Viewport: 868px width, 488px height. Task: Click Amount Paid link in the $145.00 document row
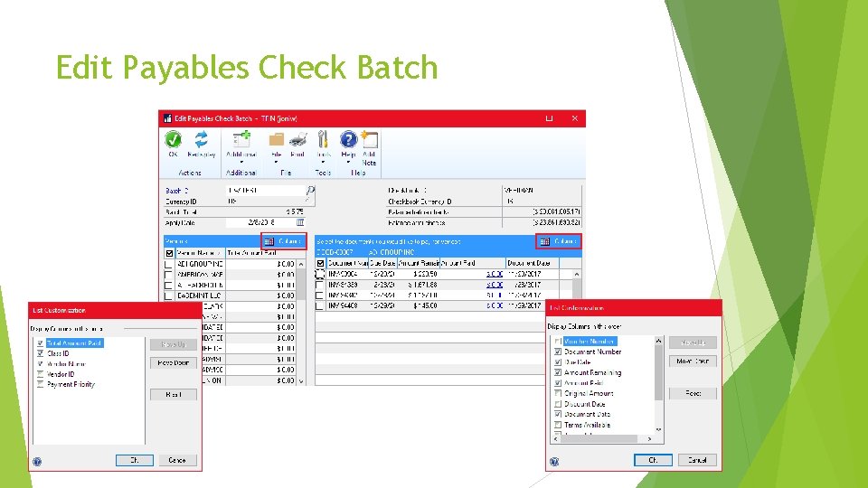coord(495,305)
